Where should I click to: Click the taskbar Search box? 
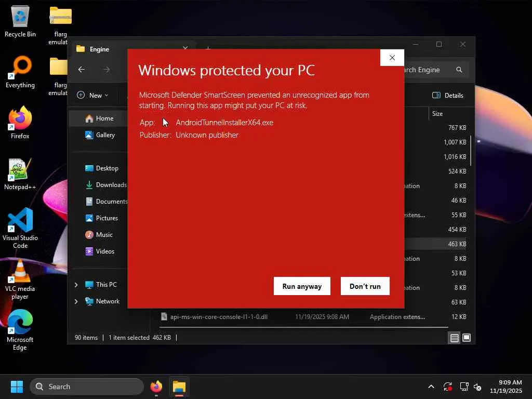pos(87,387)
